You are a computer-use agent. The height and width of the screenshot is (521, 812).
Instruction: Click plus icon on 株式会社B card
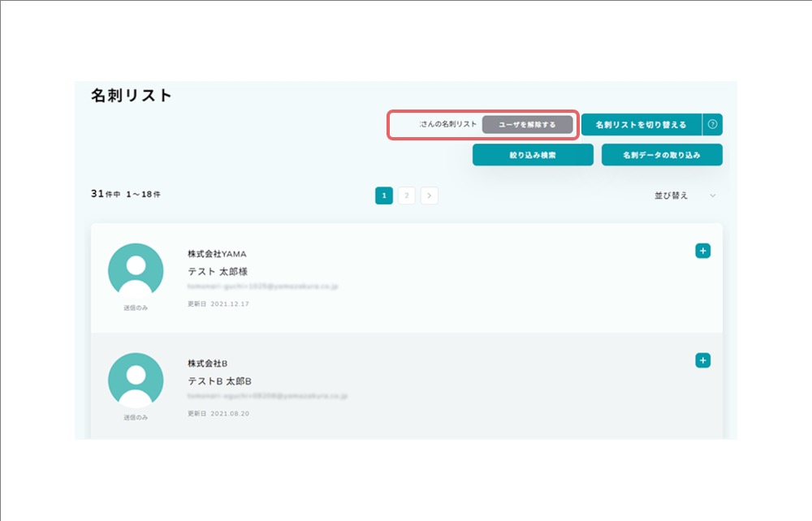pyautogui.click(x=702, y=360)
